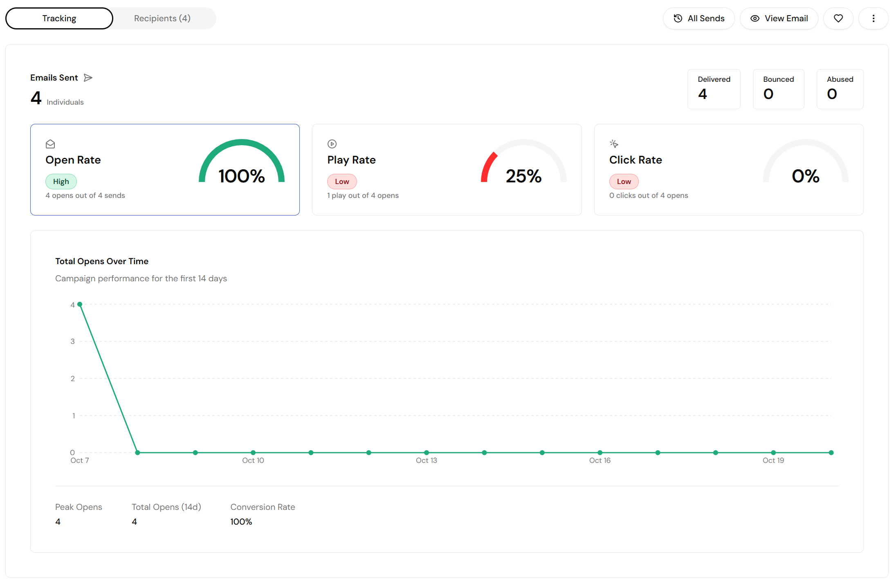
Task: Click the '0 clicks out of 4 opens' text
Action: [x=649, y=195]
